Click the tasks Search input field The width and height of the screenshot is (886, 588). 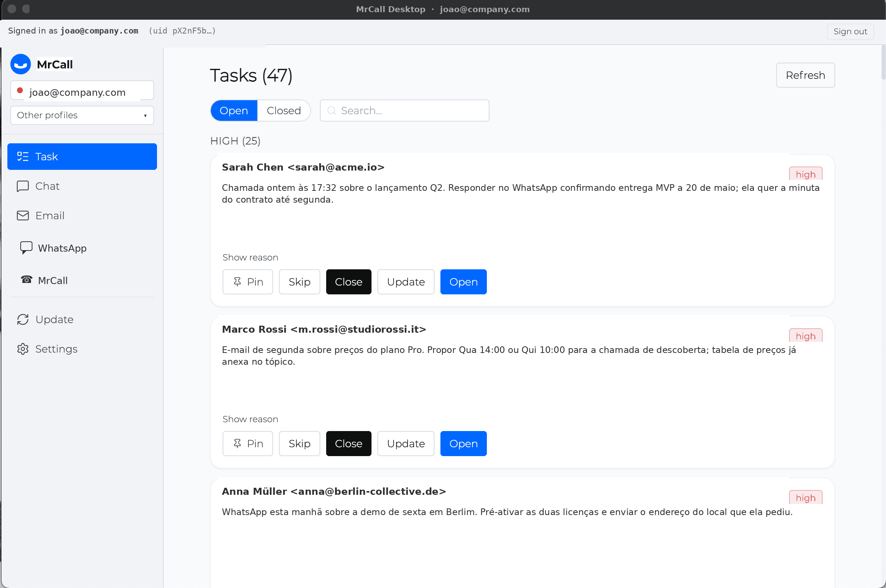click(404, 110)
